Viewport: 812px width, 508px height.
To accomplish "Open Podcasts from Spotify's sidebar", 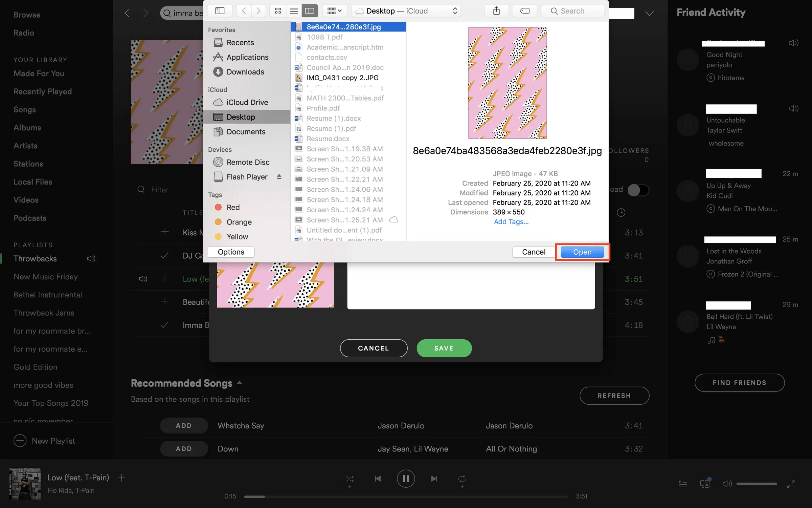I will point(30,218).
